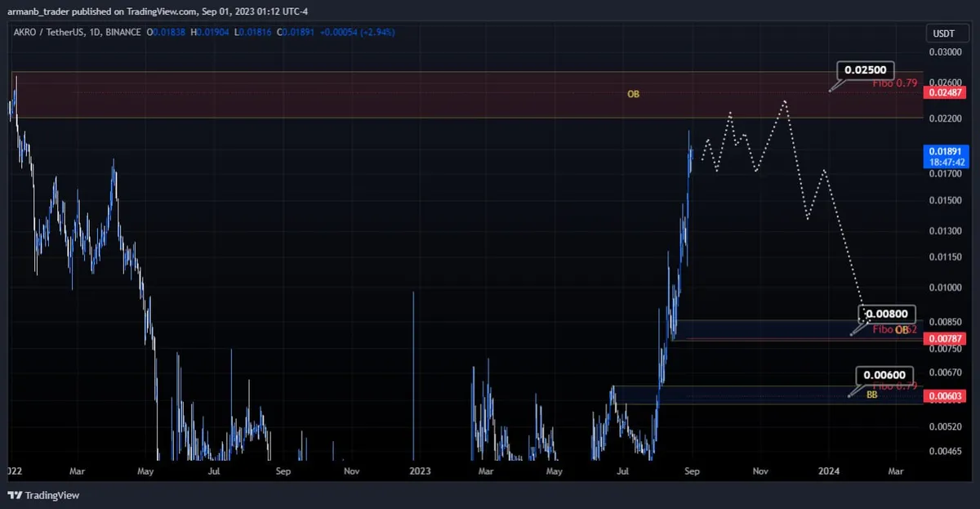Click the red 0.02487 price label
The height and width of the screenshot is (509, 980).
pyautogui.click(x=945, y=93)
